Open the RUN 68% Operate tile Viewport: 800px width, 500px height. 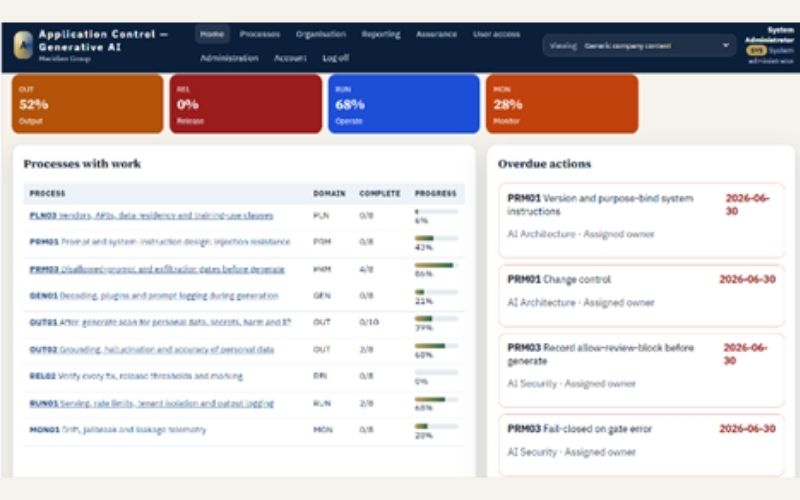point(404,104)
